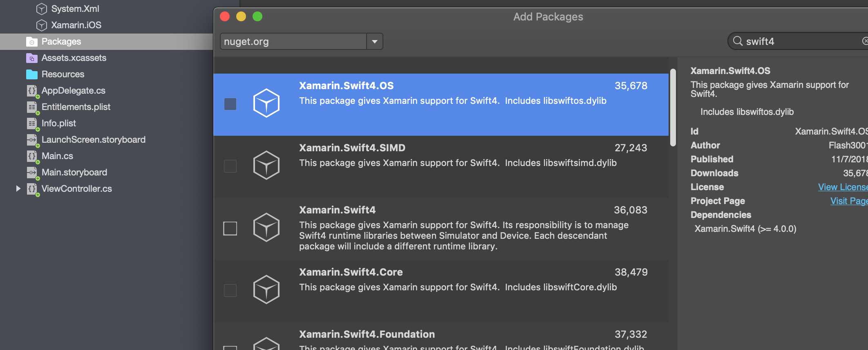Open the nuget.org source dropdown arrow
Image resolution: width=868 pixels, height=350 pixels.
(375, 41)
